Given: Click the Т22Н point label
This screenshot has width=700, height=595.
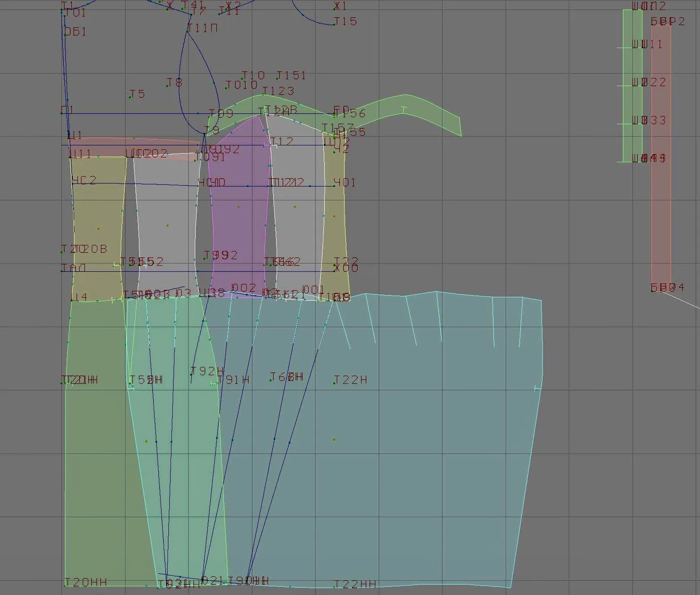Looking at the screenshot, I should [351, 380].
